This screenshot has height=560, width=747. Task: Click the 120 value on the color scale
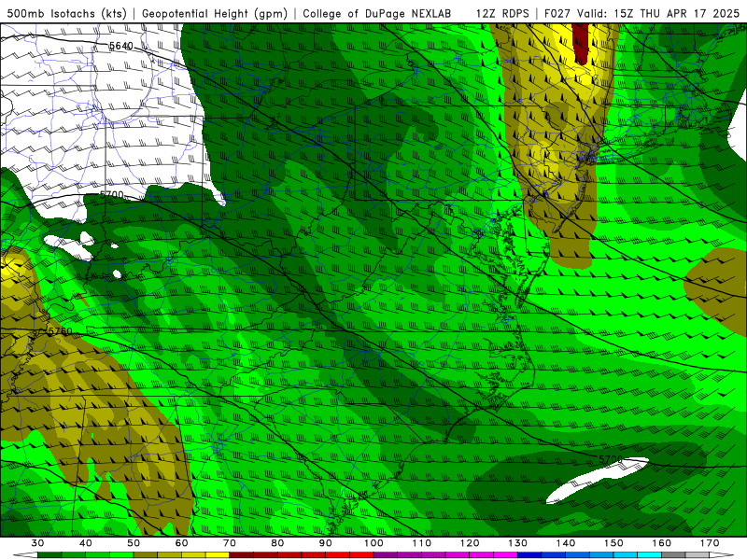point(470,543)
